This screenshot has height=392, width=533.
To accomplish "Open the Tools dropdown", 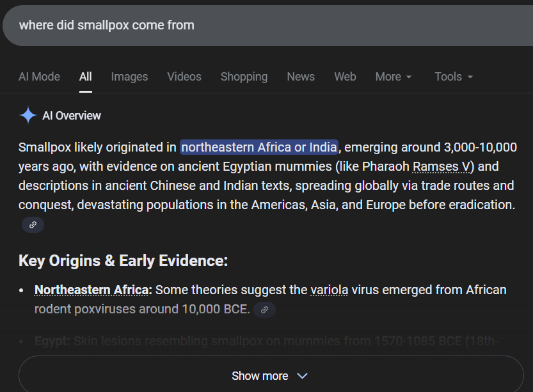I will pos(454,77).
